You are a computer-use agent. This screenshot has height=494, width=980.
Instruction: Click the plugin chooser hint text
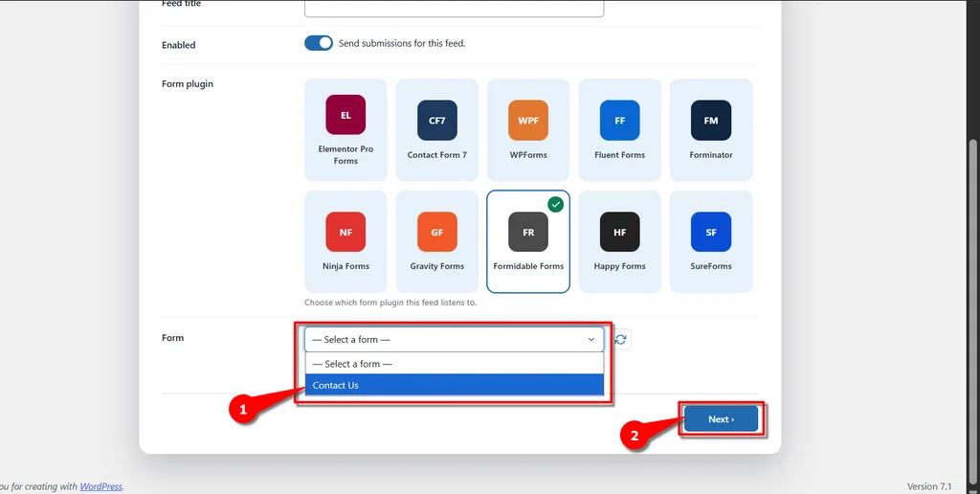coord(390,303)
